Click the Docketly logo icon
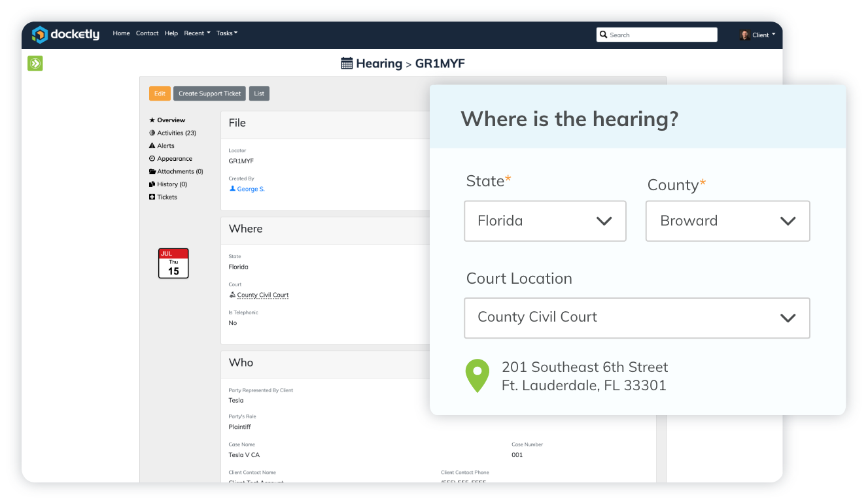Screen dimensions: 868x504 [40, 34]
